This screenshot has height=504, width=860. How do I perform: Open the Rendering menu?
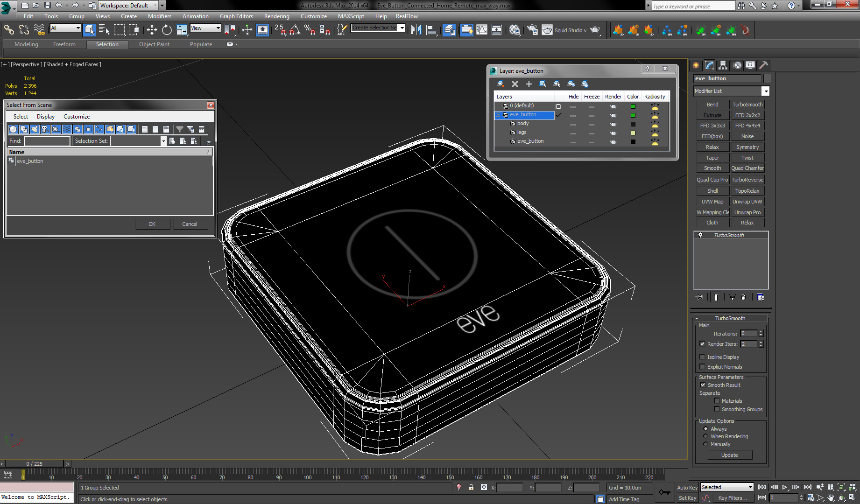pyautogui.click(x=276, y=16)
